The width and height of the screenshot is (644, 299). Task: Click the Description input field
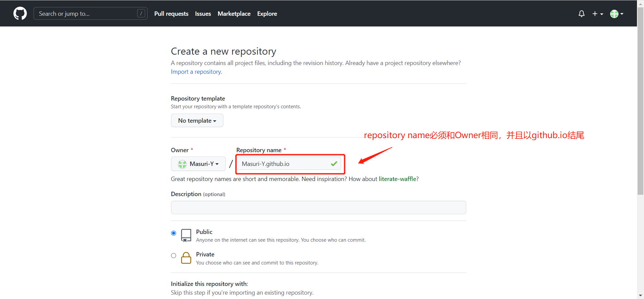coord(318,207)
